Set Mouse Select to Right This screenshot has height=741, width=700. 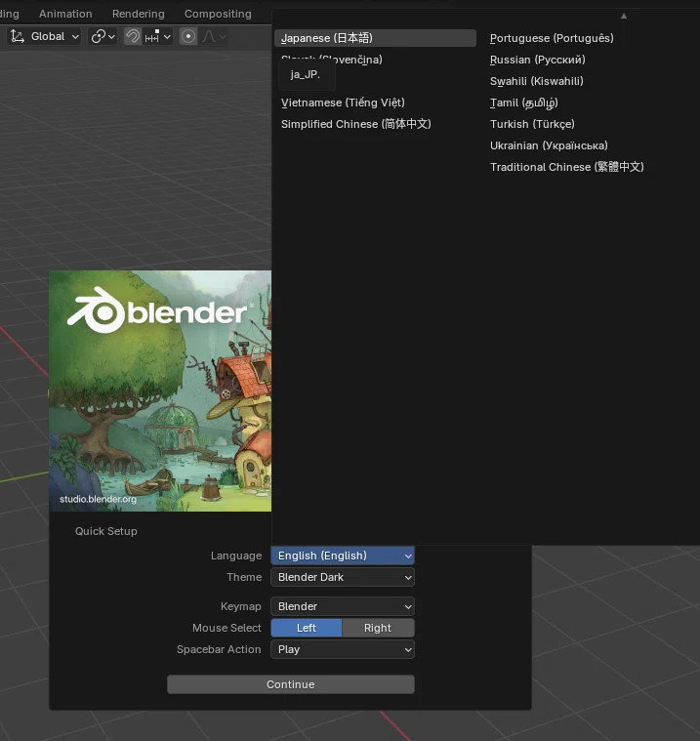[x=378, y=628]
